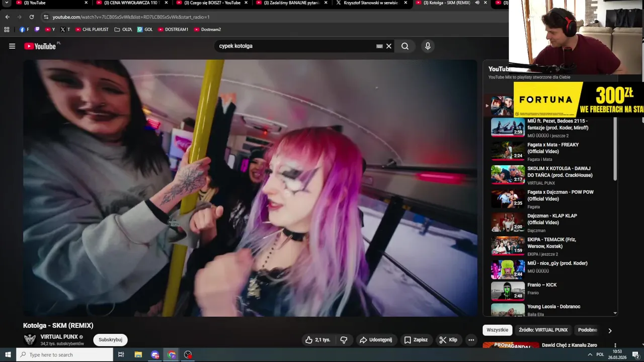
Task: Click the Subskrybuj button
Action: [110, 340]
